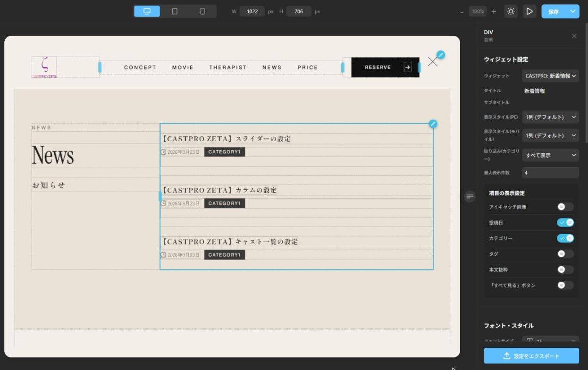The image size is (588, 370).
Task: Click 設定をエクスポート button
Action: pos(531,356)
